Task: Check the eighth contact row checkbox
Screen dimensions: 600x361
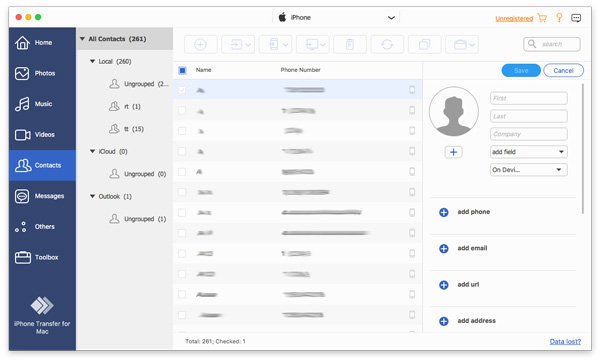Action: pos(182,233)
